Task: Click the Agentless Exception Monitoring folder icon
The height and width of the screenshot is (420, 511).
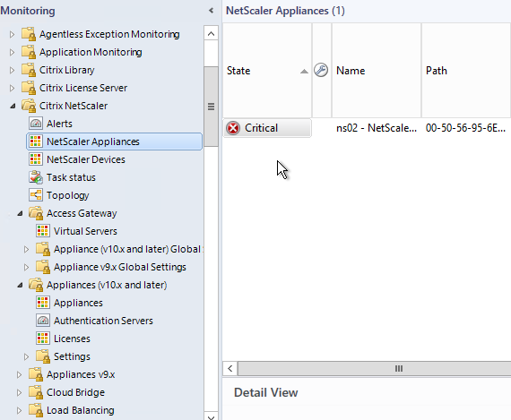Action: 29,34
